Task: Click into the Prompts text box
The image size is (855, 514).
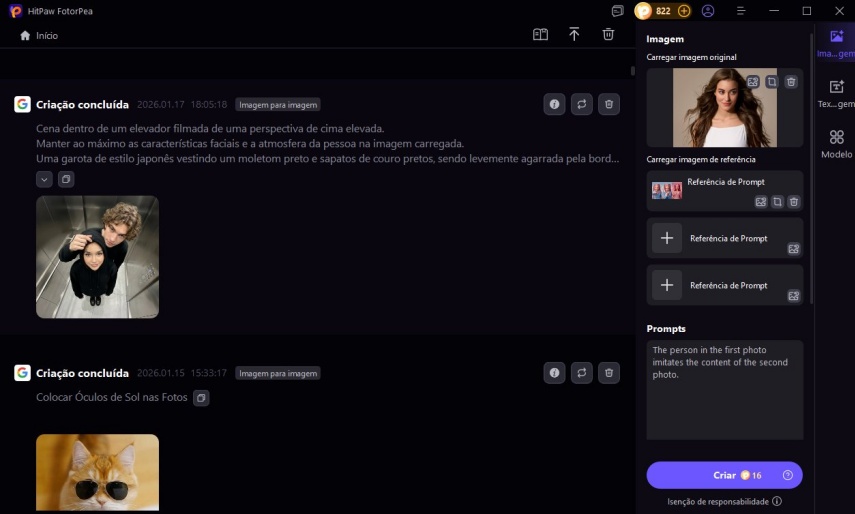Action: pyautogui.click(x=725, y=390)
